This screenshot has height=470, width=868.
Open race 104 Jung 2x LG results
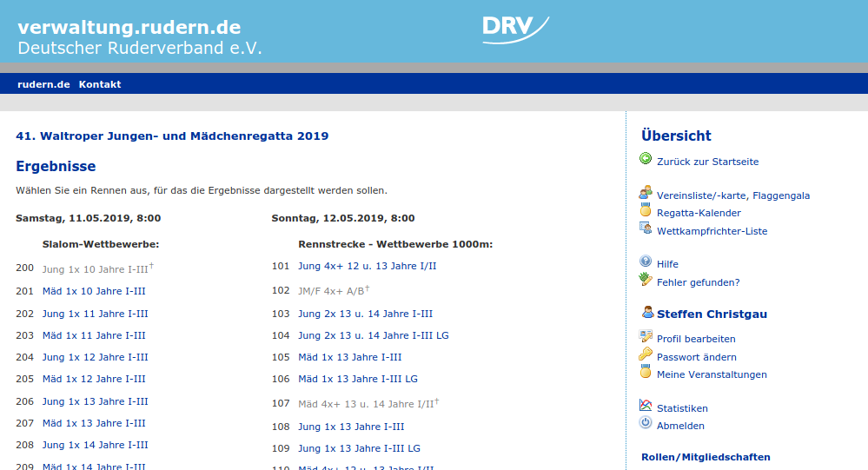point(373,335)
